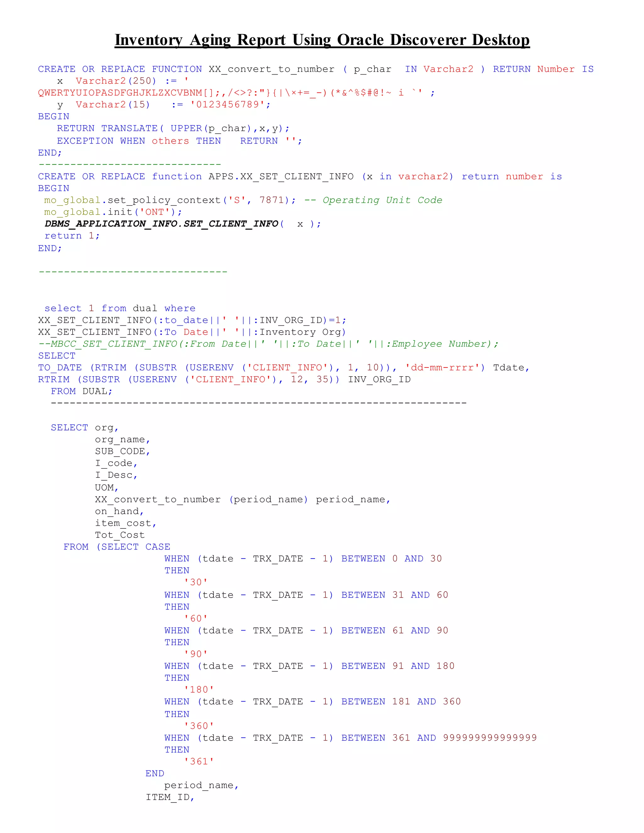The width and height of the screenshot is (644, 833).
Task: Click the value '180' in quotes
Action: (x=199, y=690)
